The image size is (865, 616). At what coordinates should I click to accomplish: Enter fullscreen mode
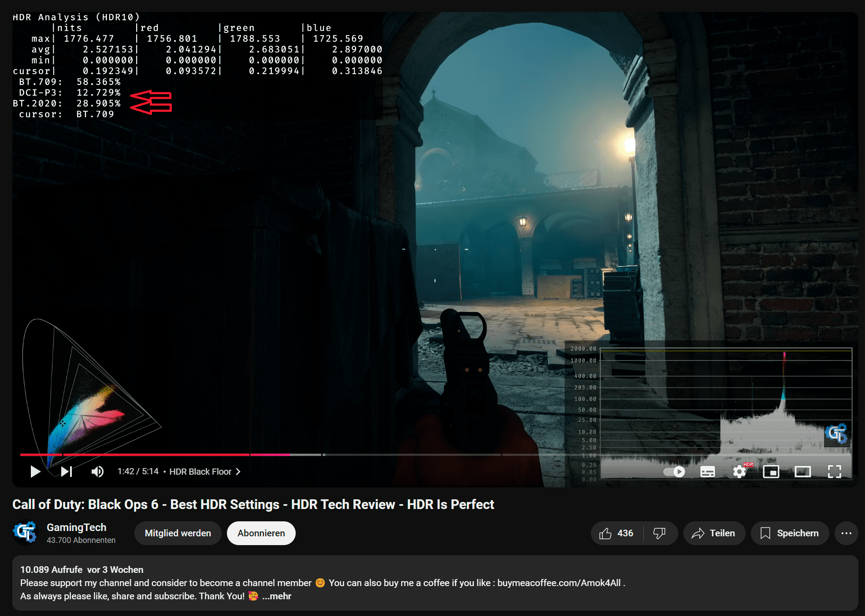(835, 472)
